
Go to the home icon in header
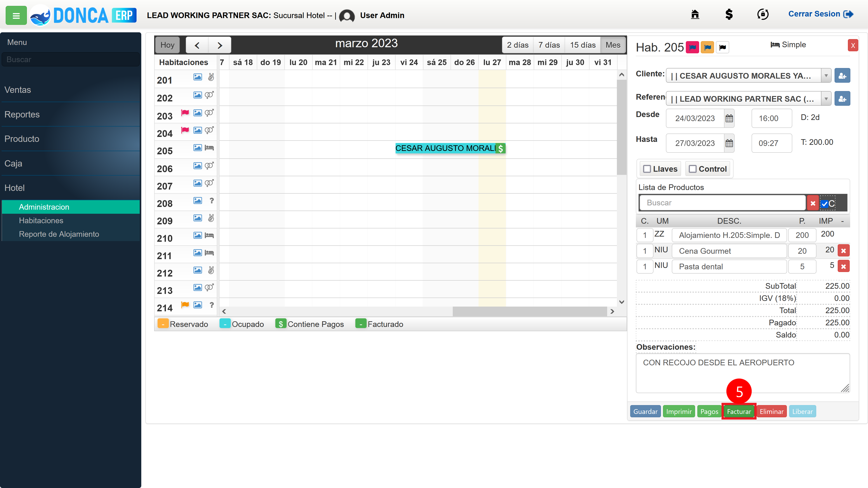coord(695,14)
